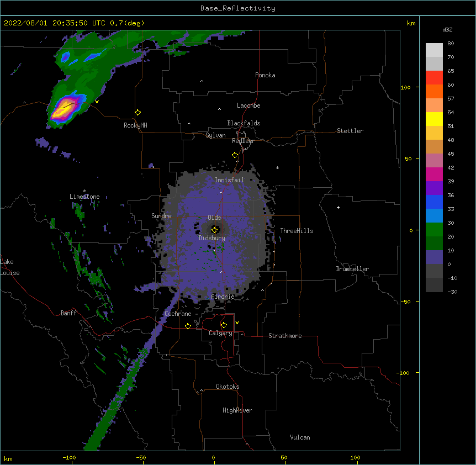Select the purple 36–39 dBZ legend swatch
476x465 pixels.
[434, 188]
